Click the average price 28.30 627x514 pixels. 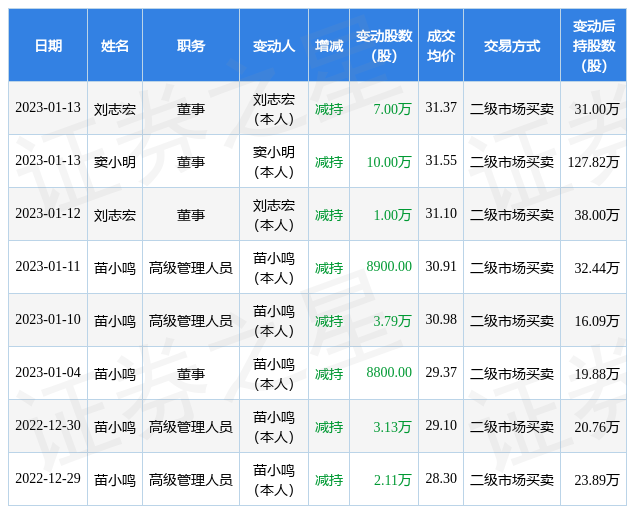[441, 479]
